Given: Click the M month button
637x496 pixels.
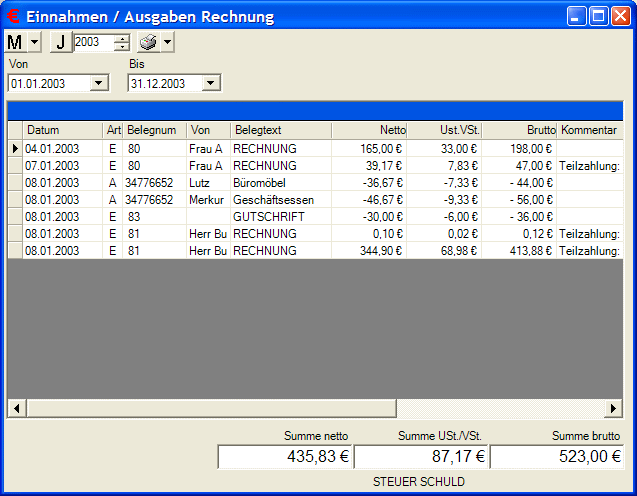Looking at the screenshot, I should [x=15, y=42].
